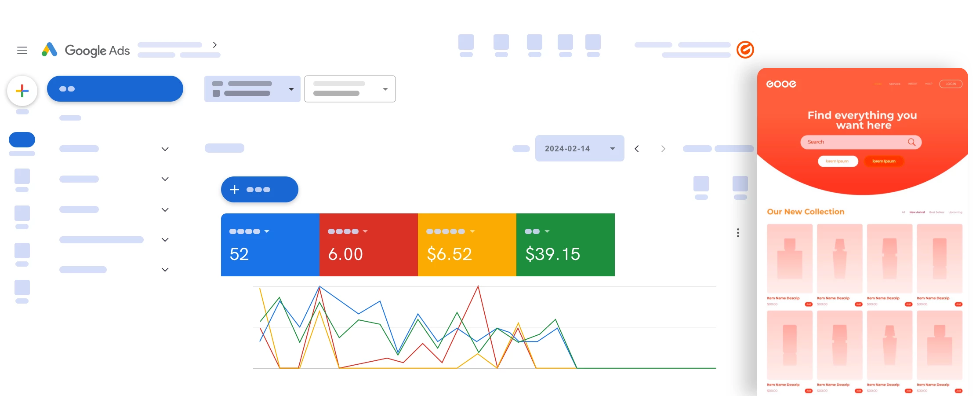
Task: Click the blue plus new button above scorecards
Action: 259,190
